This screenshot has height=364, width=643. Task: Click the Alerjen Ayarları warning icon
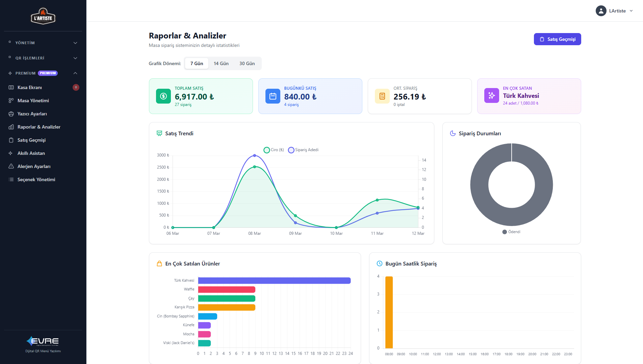[x=11, y=166]
